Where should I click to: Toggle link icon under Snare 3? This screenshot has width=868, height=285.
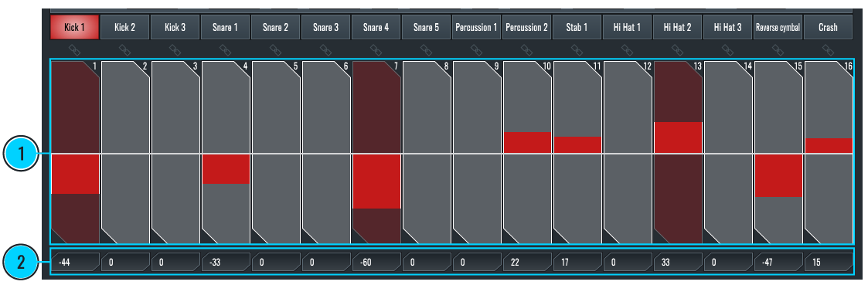326,49
